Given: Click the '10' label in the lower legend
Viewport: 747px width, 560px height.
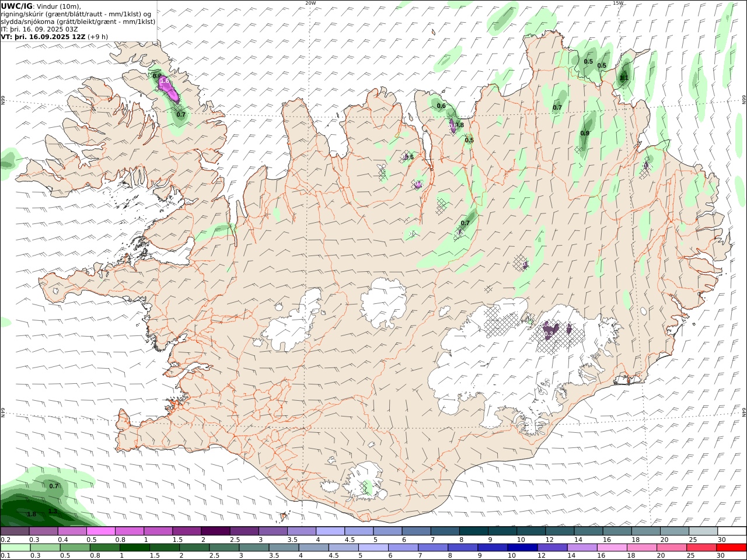Looking at the screenshot, I should click(511, 555).
